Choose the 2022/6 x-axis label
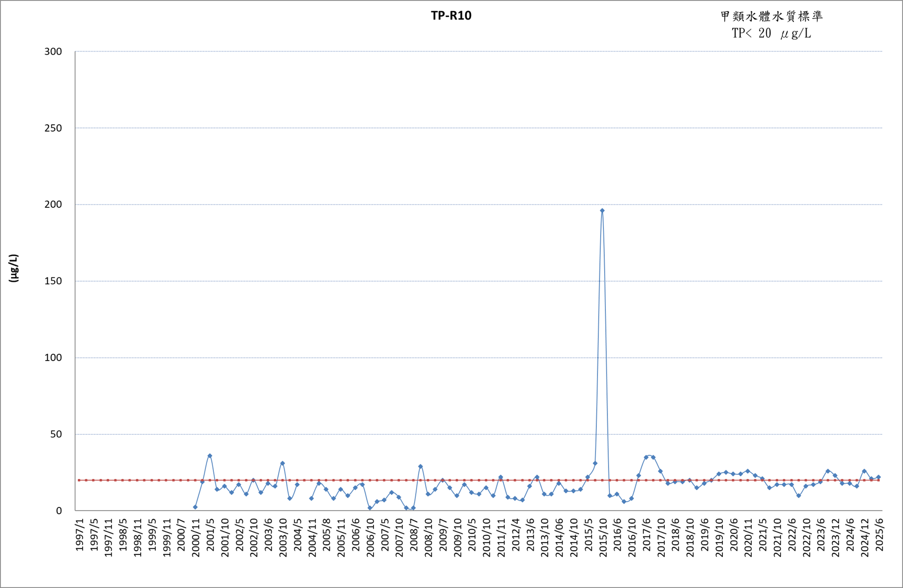 (792, 535)
